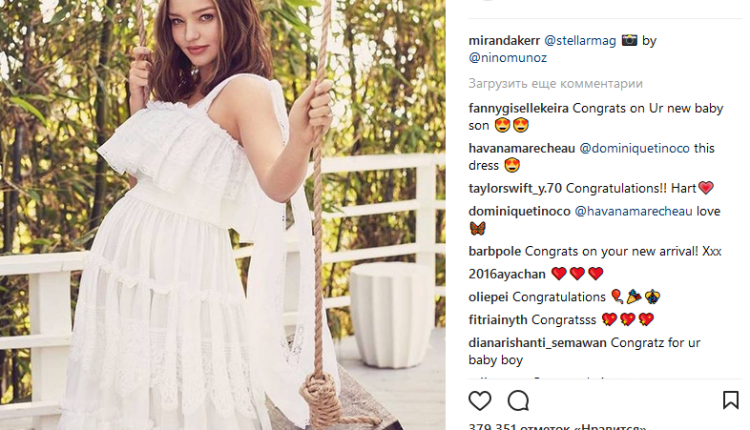Open the fitriainyth commenter profile

pos(497,320)
